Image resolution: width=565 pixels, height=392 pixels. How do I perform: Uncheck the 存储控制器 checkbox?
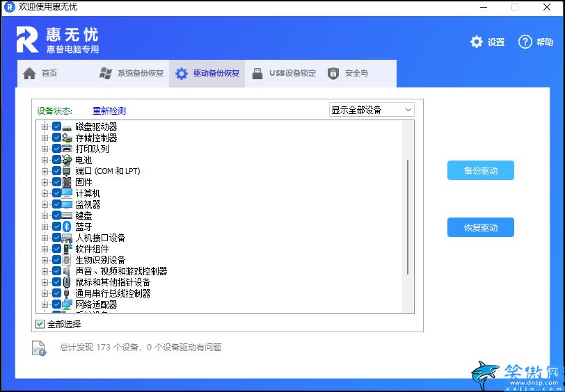(56, 138)
